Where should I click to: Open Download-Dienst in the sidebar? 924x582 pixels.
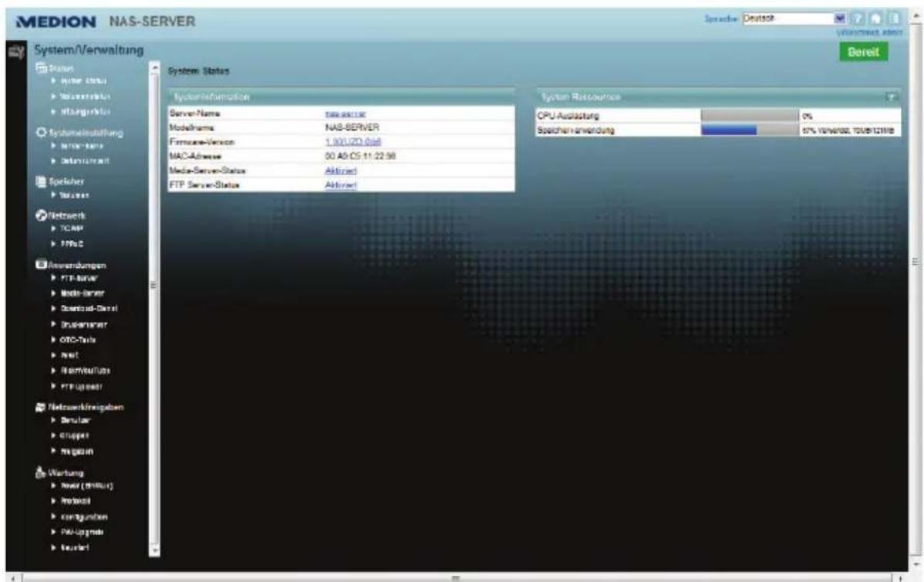(89, 309)
